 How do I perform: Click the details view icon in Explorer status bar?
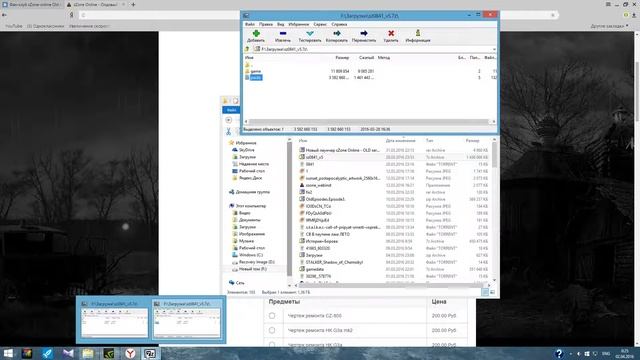(485, 292)
